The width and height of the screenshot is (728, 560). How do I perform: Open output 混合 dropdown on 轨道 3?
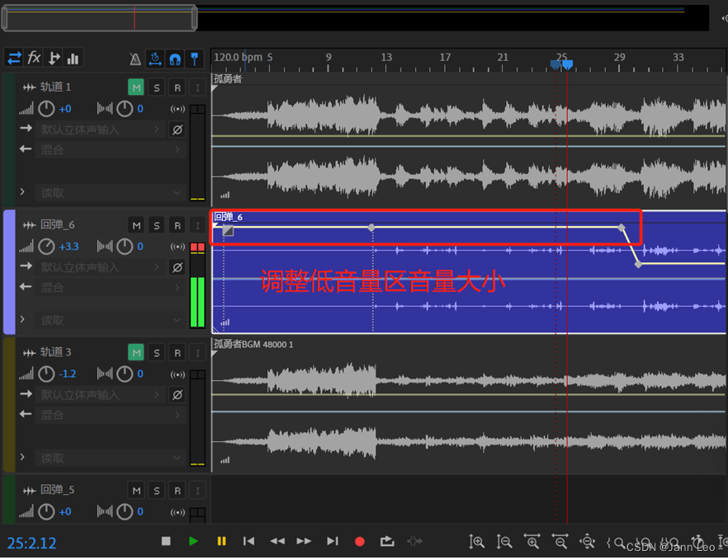pyautogui.click(x=111, y=415)
